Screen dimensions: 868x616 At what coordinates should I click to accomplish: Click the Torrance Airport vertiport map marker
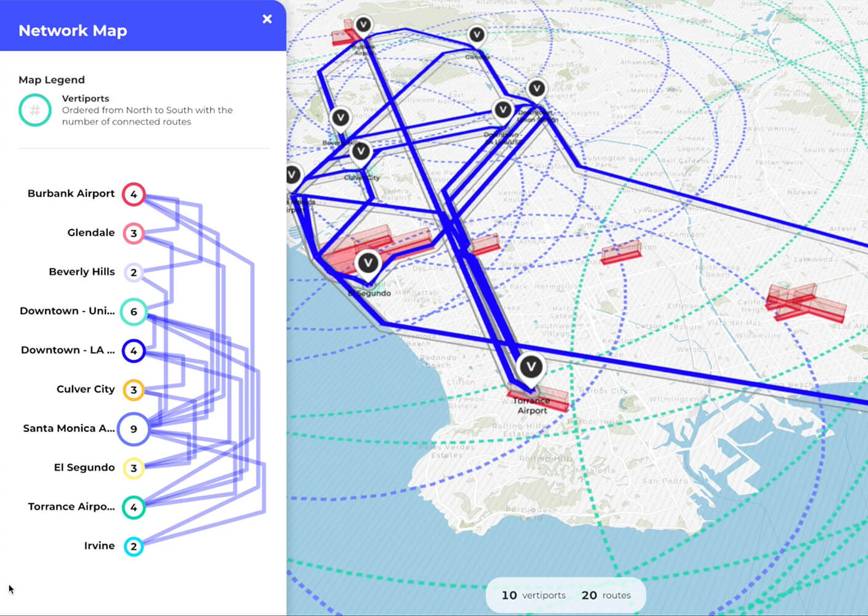click(x=531, y=368)
